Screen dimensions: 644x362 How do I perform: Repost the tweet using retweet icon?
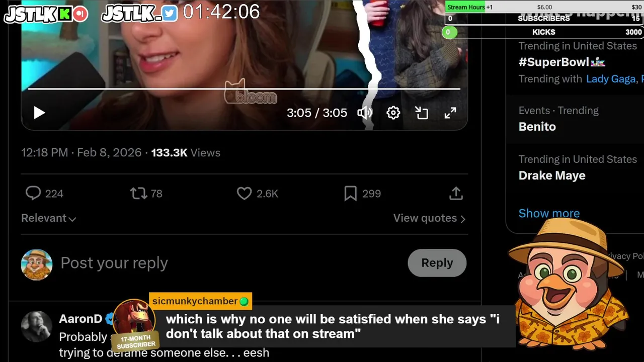[x=138, y=193]
